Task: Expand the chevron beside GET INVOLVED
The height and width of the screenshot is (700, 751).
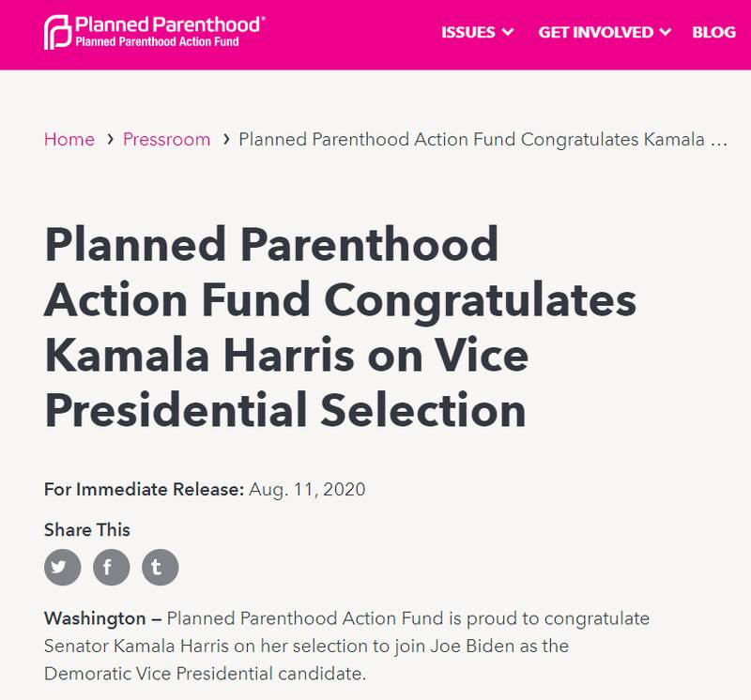Action: pos(666,33)
